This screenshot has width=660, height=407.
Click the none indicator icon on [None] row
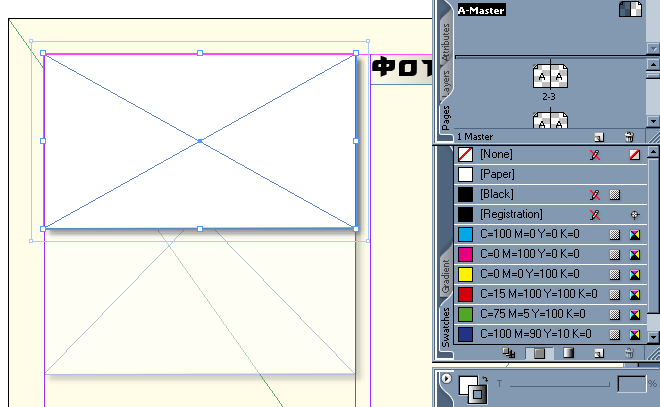tap(635, 155)
